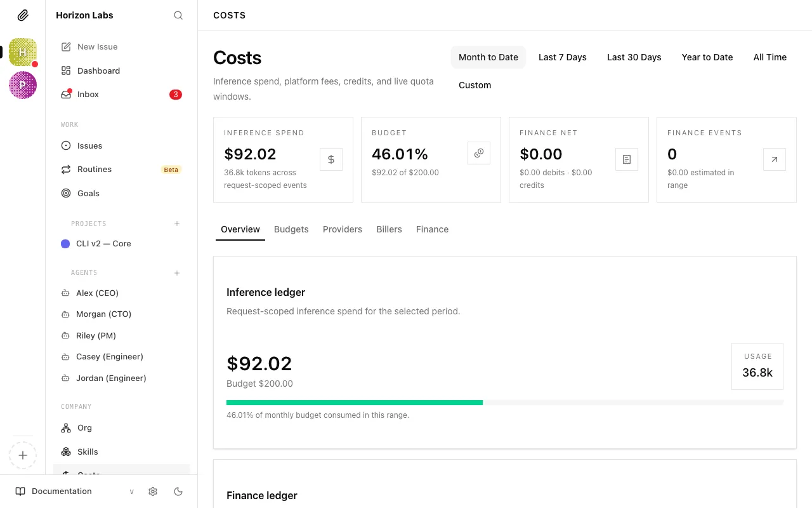Viewport: 812px width, 508px height.
Task: Switch to the P company avatar
Action: [23, 85]
